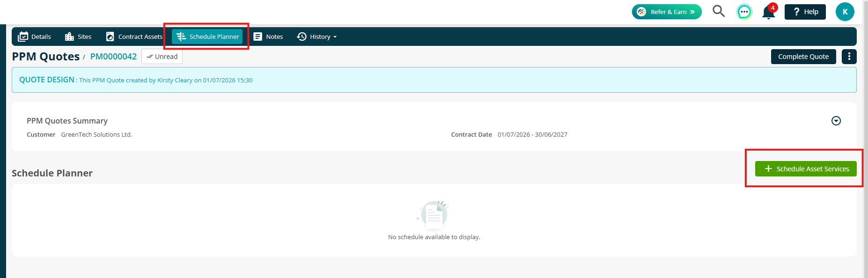This screenshot has height=278, width=868.
Task: Switch to the Contract Assets tab
Action: tap(134, 37)
